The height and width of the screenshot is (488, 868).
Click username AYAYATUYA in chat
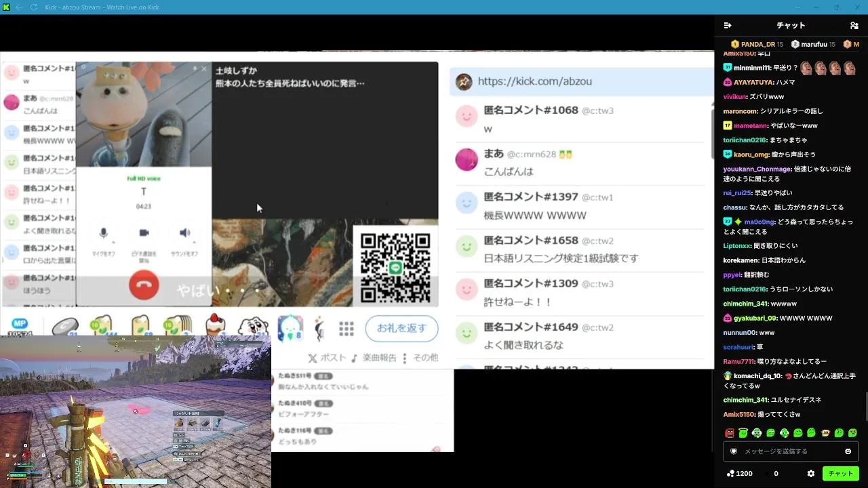click(x=753, y=83)
